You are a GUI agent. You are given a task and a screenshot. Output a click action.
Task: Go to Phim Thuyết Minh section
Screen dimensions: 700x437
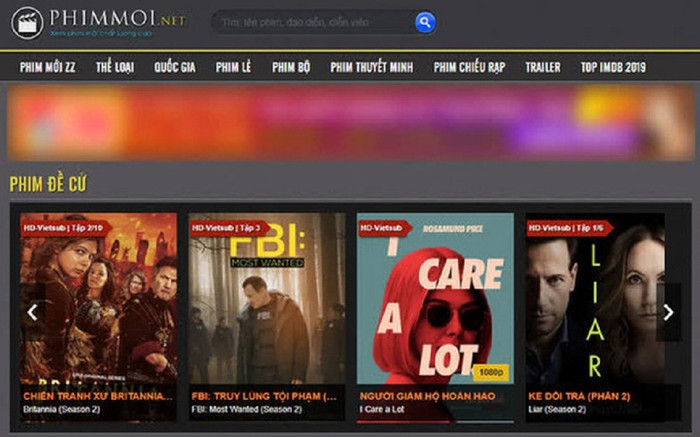coord(372,68)
